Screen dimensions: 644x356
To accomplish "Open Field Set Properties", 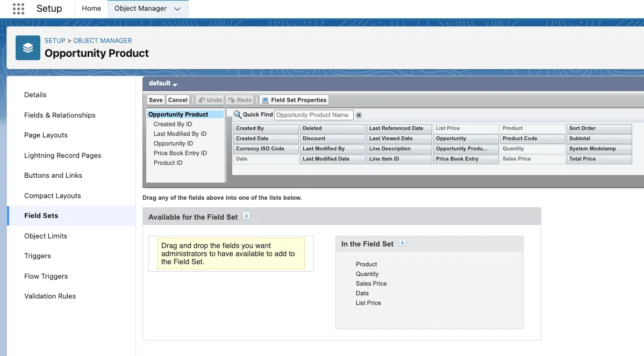I will (294, 100).
